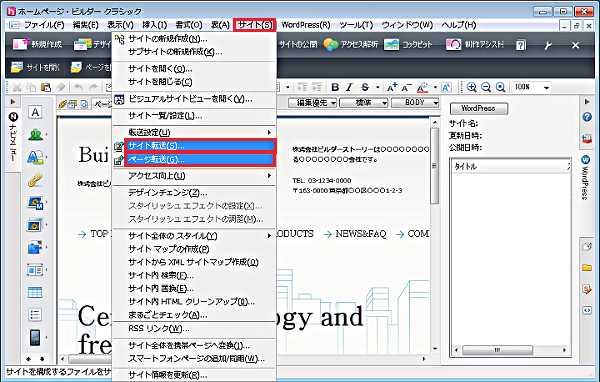Increase font size with A+ icon
This screenshot has width=600, height=382.
[392, 87]
